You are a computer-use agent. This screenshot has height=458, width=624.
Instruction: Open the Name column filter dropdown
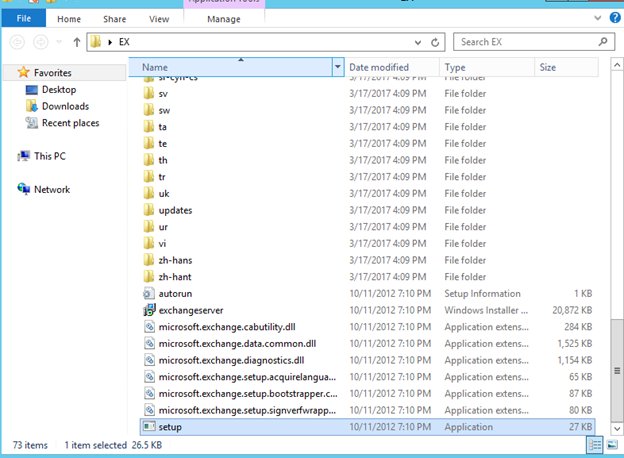click(337, 67)
